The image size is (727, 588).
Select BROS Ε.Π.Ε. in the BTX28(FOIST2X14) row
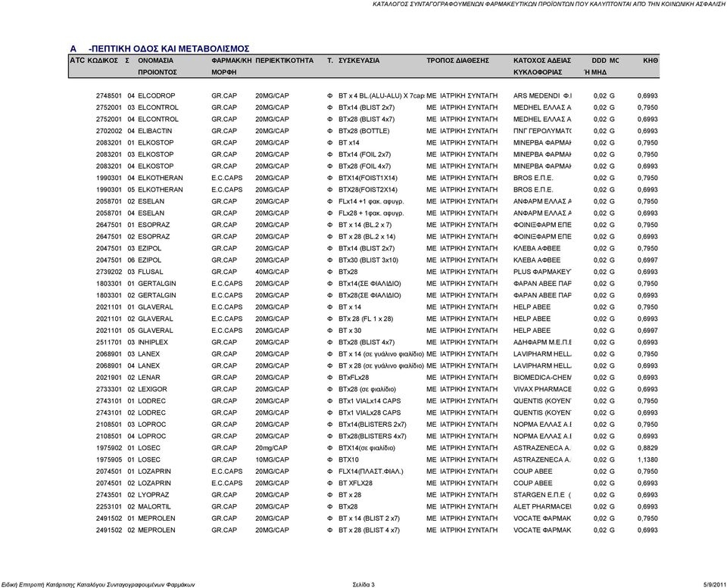coord(533,190)
